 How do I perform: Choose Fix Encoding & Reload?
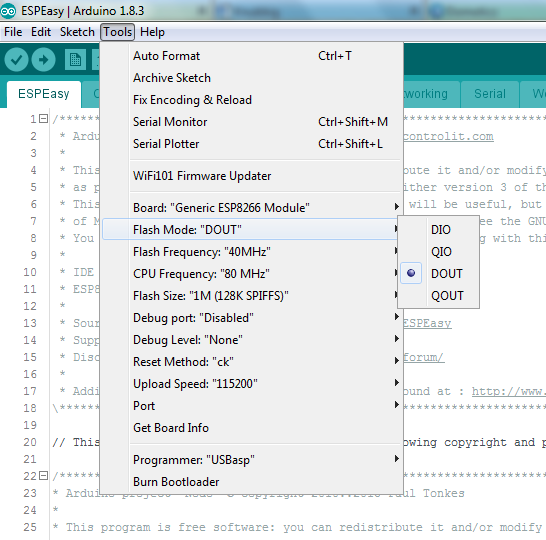252,100
